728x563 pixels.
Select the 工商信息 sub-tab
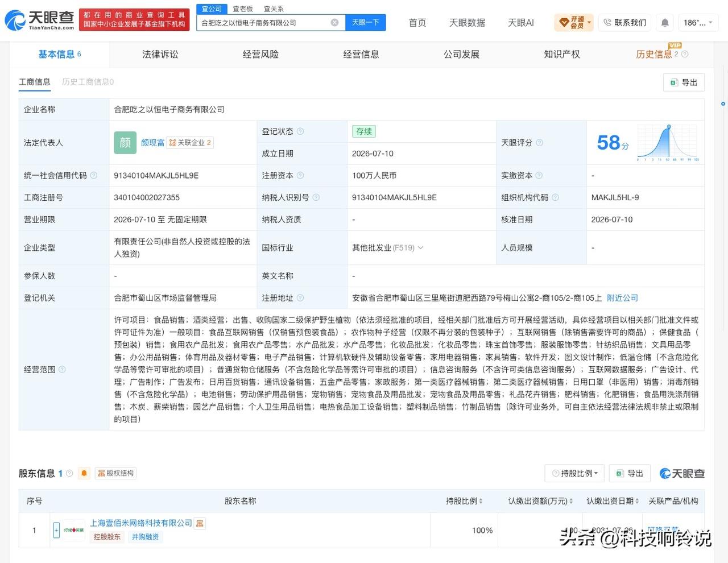(x=35, y=82)
